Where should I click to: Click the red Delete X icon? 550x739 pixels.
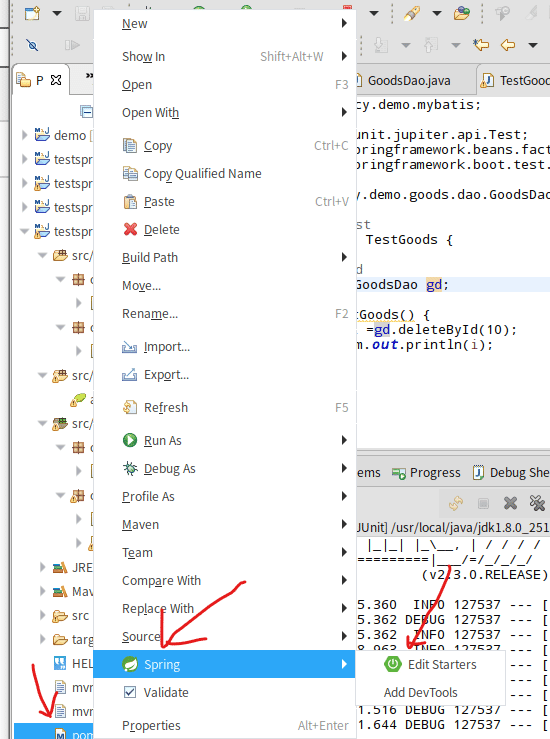(x=130, y=230)
